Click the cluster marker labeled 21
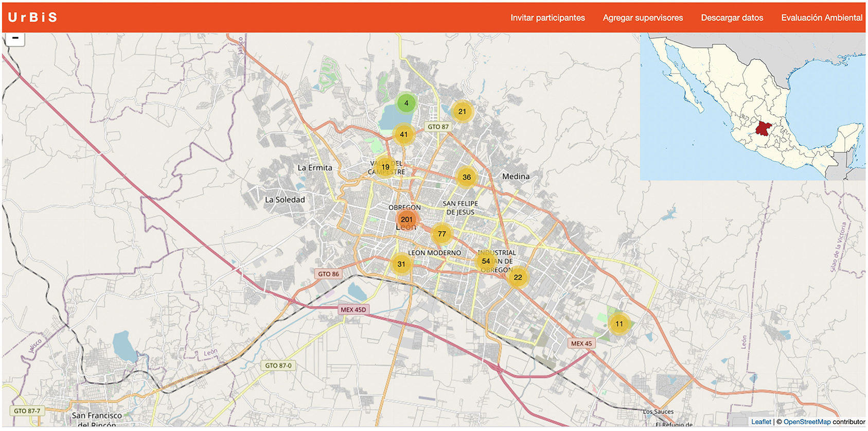Viewport: 868px width, 431px height. pyautogui.click(x=462, y=112)
